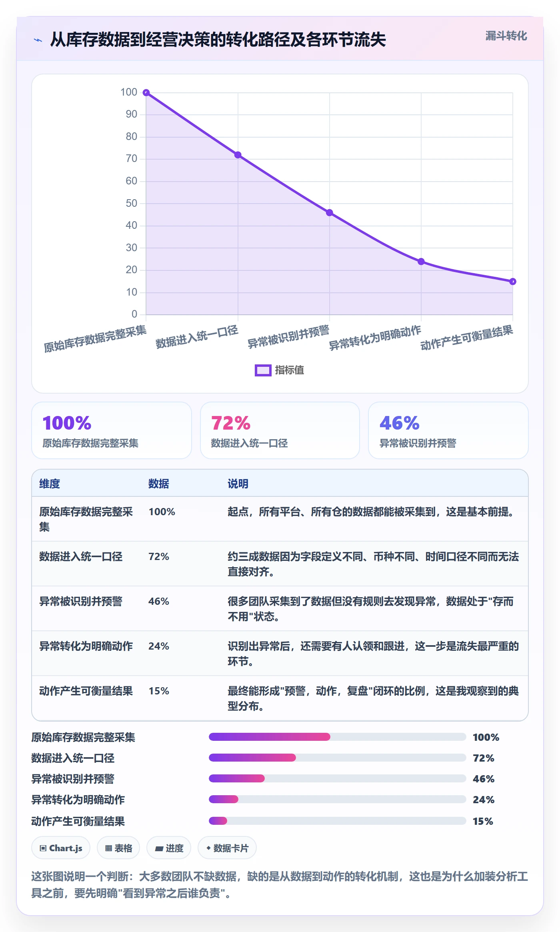Select the chart point at value 100

(146, 93)
